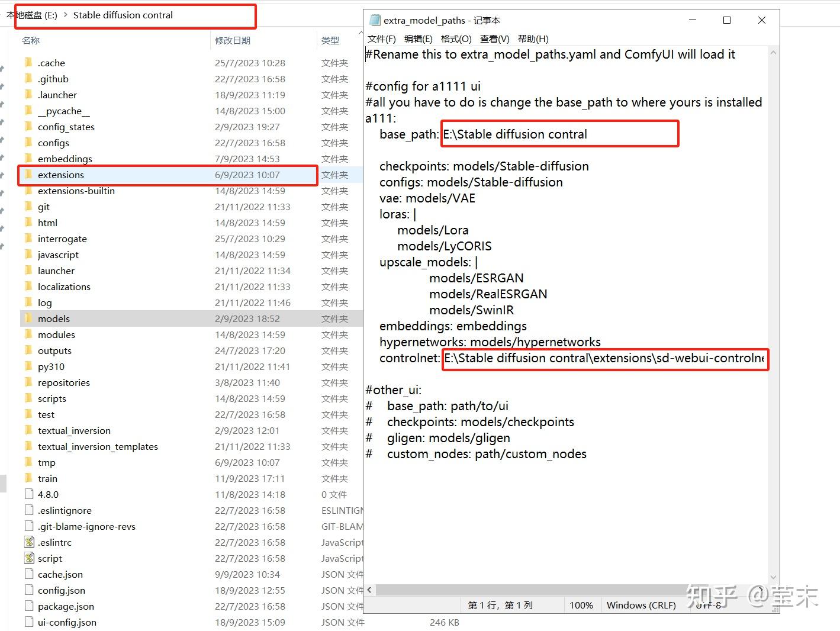Select the config.json file icon
The image size is (840, 631).
(x=29, y=590)
